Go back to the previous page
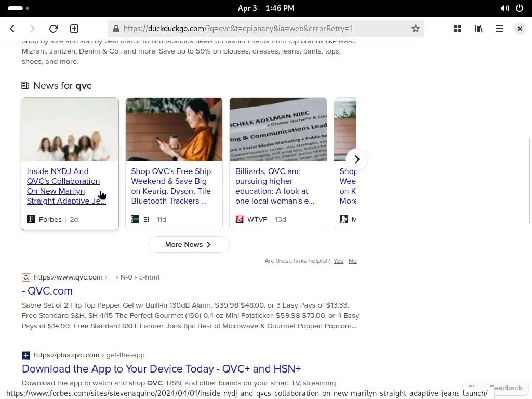 pos(12,29)
